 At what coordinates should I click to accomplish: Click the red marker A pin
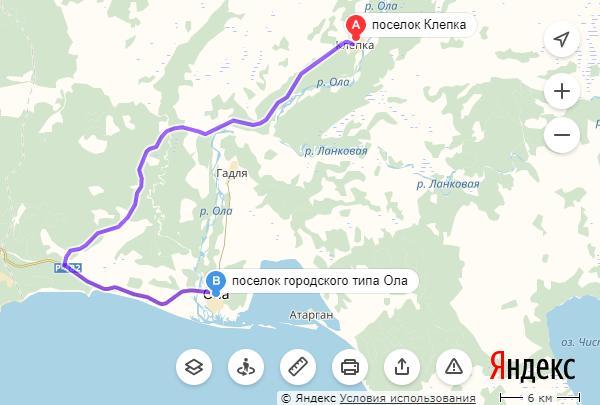(x=356, y=28)
